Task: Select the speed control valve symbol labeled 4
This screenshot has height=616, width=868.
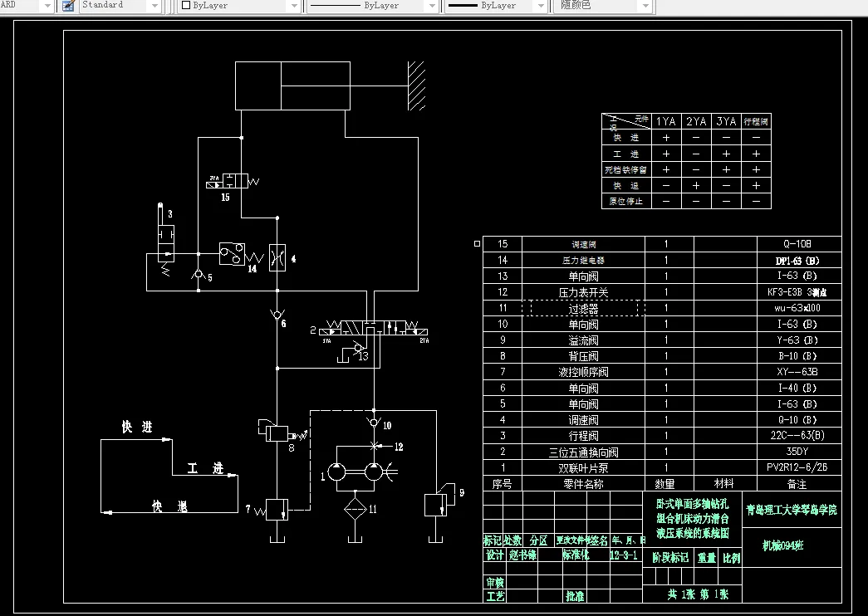Action: pyautogui.click(x=277, y=258)
